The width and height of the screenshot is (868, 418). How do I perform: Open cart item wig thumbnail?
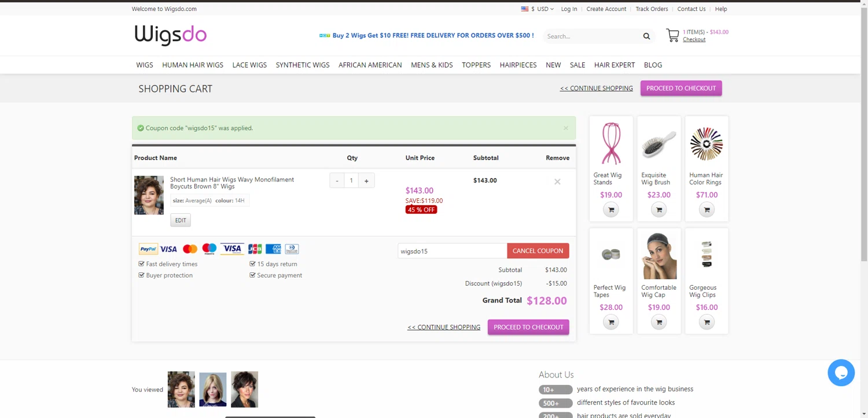point(149,195)
